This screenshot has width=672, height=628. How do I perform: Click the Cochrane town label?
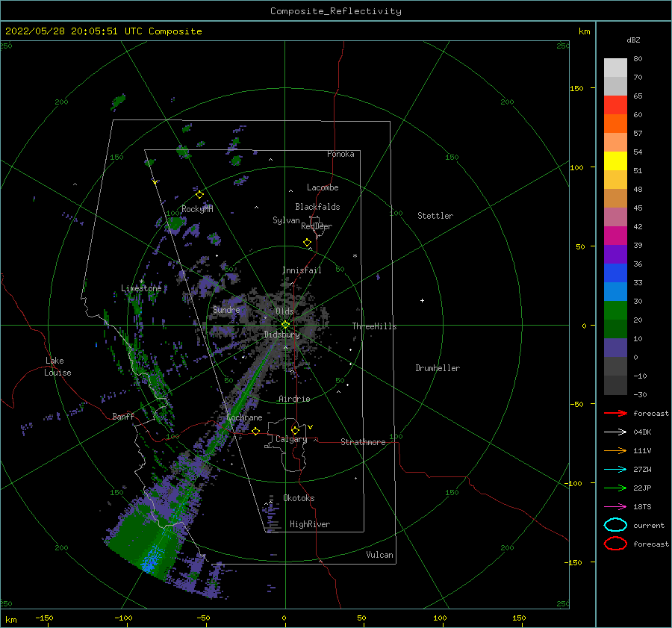(x=244, y=417)
